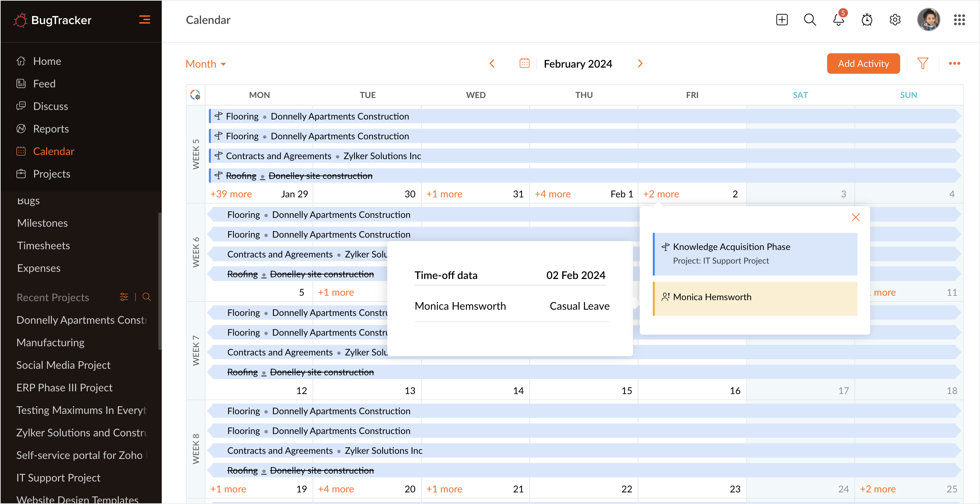Open the date picker calendar icon
This screenshot has width=980, height=504.
pyautogui.click(x=524, y=64)
